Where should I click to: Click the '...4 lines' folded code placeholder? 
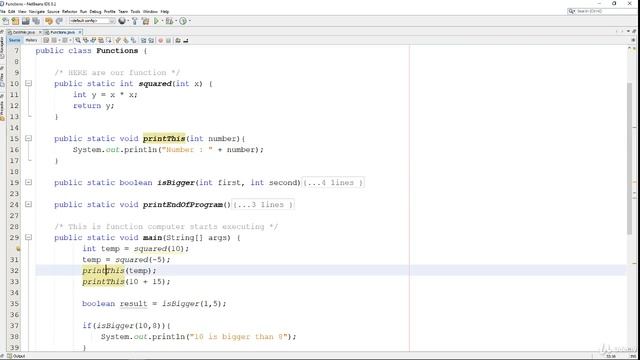[x=333, y=182]
